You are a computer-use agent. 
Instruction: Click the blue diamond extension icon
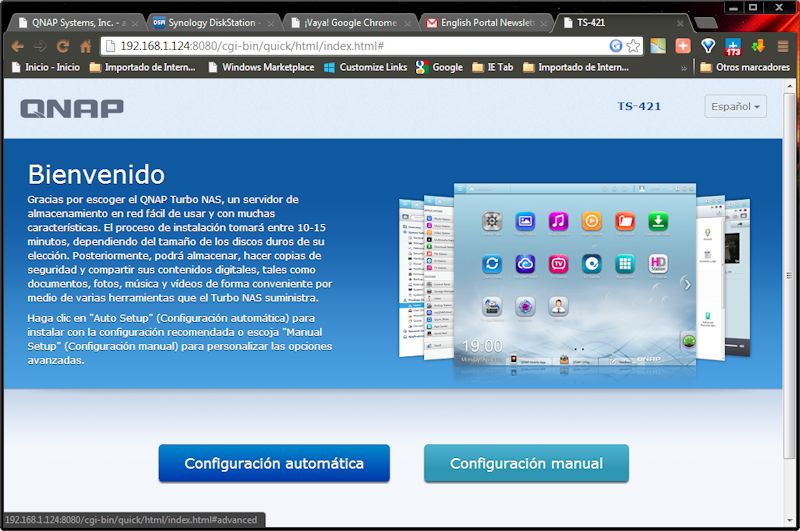tap(708, 46)
